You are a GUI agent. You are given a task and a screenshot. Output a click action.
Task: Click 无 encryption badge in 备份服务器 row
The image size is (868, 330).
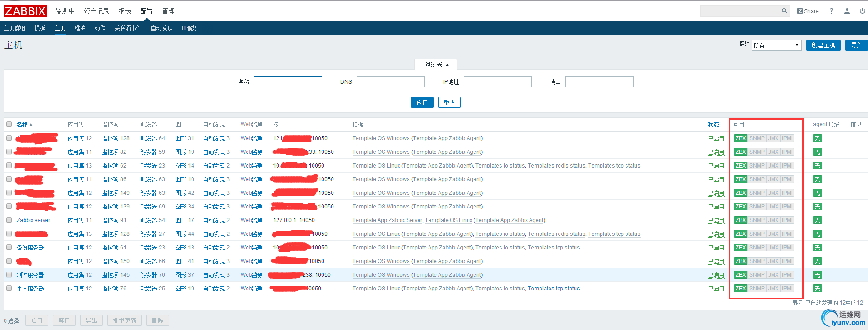(x=817, y=248)
